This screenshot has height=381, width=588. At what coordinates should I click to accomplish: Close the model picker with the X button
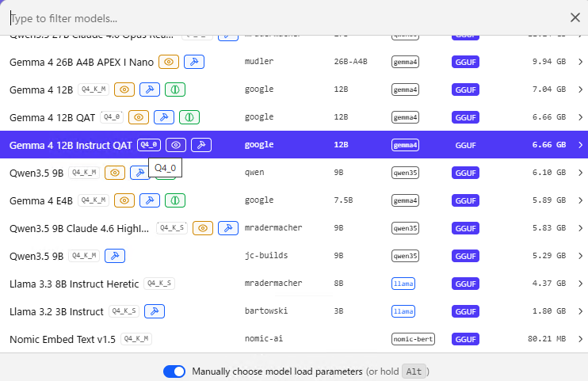575,17
